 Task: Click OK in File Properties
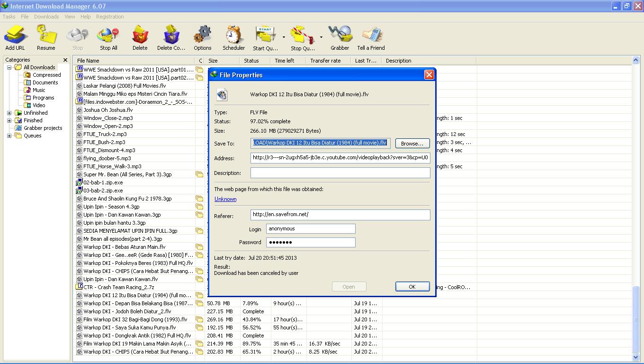click(412, 287)
